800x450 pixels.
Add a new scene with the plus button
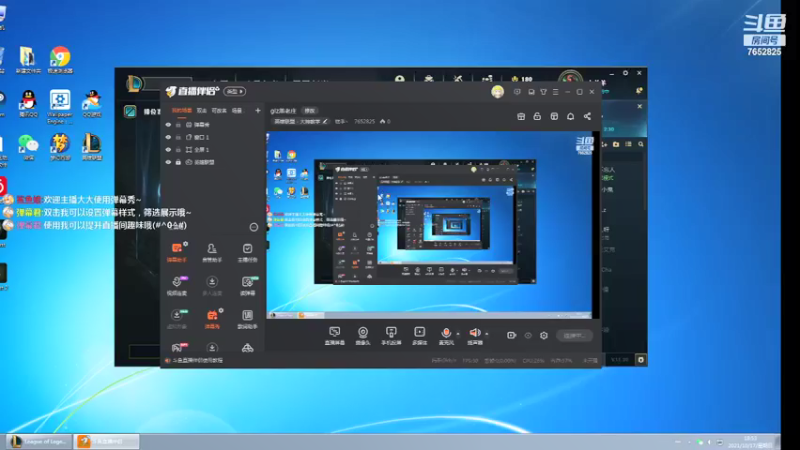[258, 111]
